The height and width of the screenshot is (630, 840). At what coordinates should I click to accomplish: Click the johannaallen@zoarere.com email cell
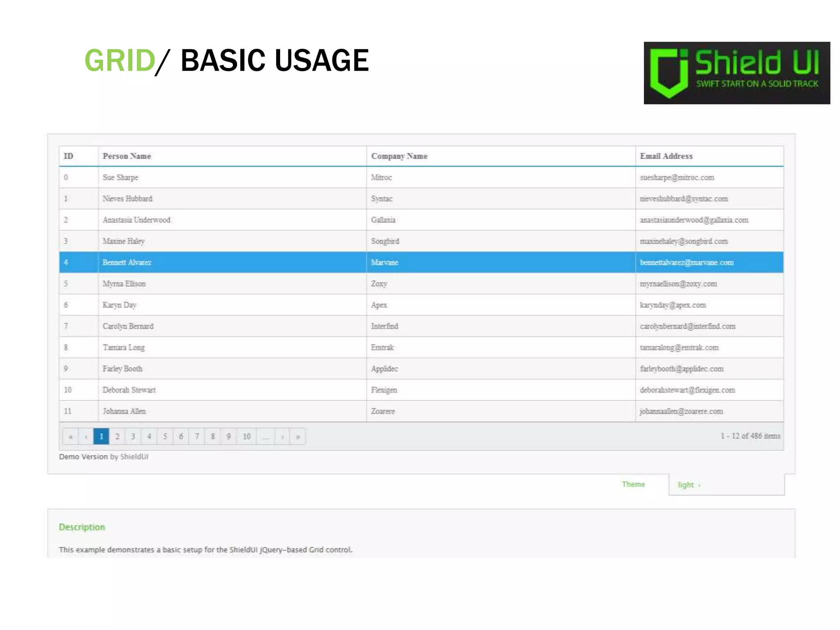pos(681,411)
